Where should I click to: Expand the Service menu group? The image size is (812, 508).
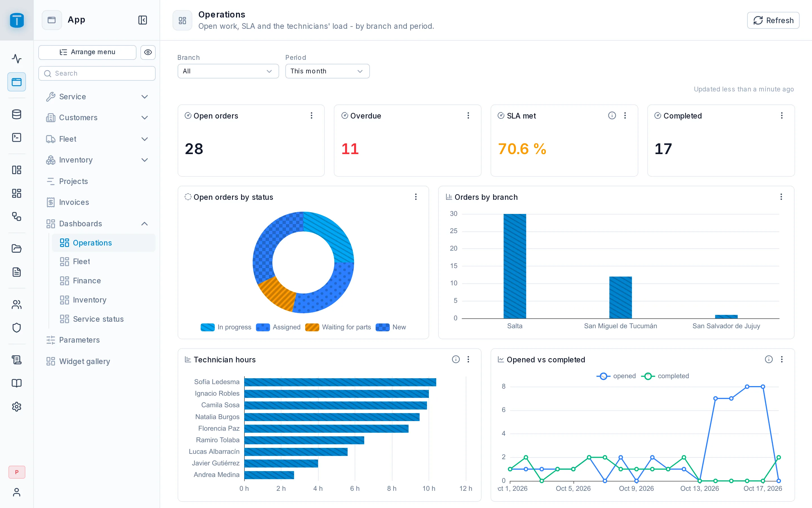pyautogui.click(x=97, y=97)
